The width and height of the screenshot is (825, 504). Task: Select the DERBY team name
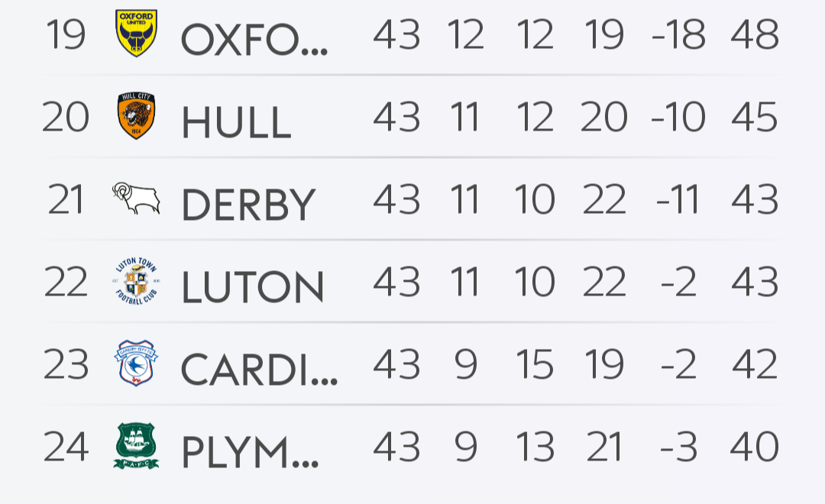(248, 205)
